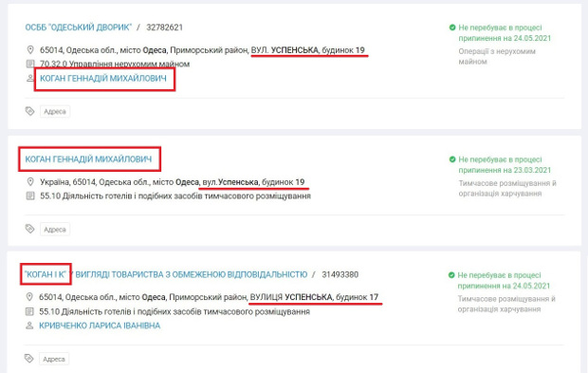This screenshot has height=373, width=588.
Task: Click Адреса tag in first card
Action: (55, 111)
